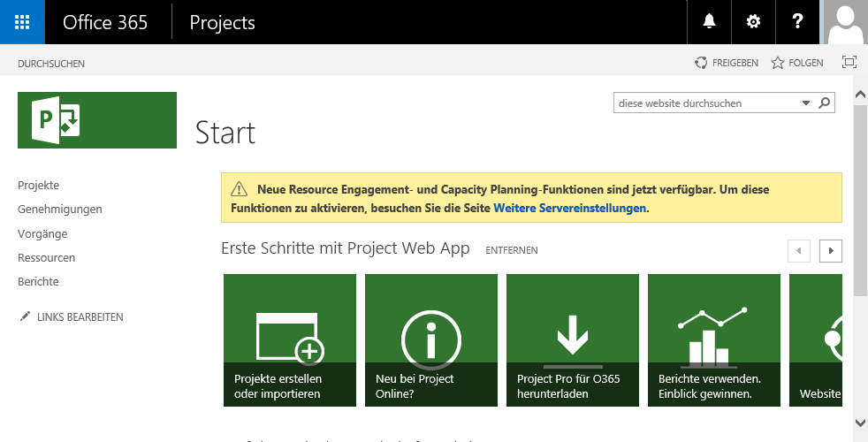
Task: Open 'Berichte verwenden. Einblick gewinnen.' tile
Action: 714,340
